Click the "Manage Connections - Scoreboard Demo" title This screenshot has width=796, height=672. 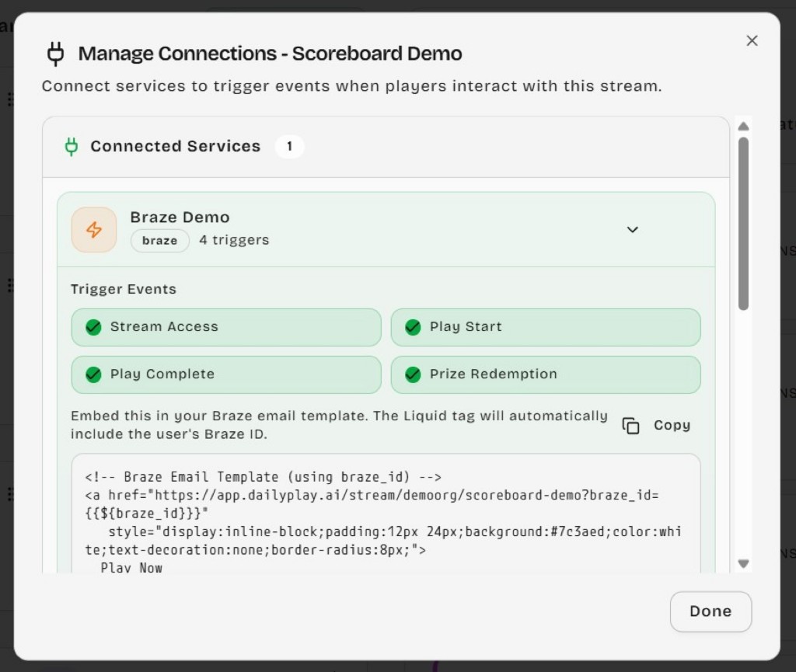pos(270,54)
